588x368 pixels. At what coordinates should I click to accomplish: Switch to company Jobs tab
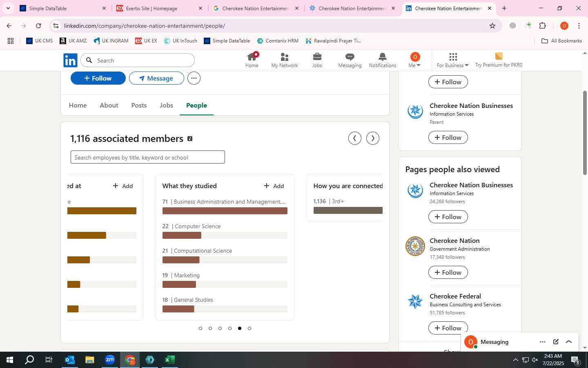166,105
